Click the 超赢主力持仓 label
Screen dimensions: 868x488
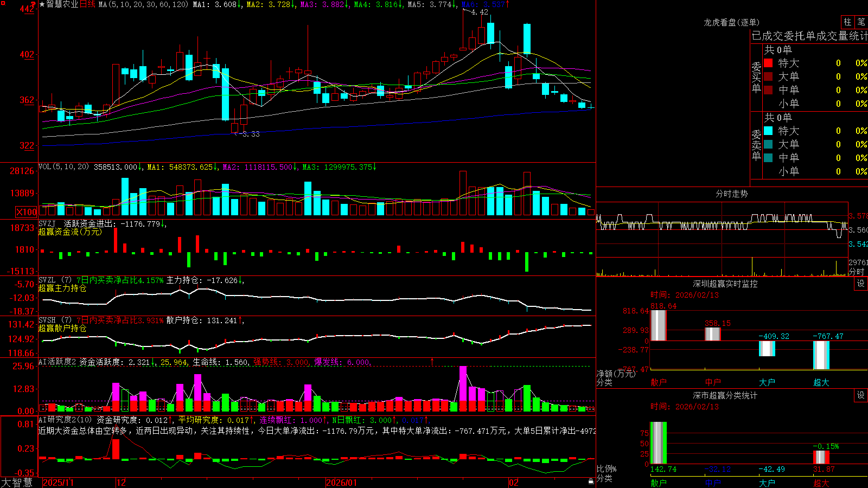point(62,288)
